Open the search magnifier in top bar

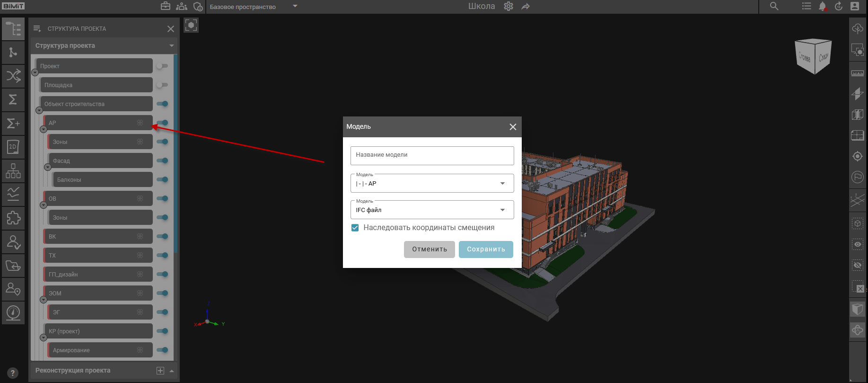click(774, 7)
